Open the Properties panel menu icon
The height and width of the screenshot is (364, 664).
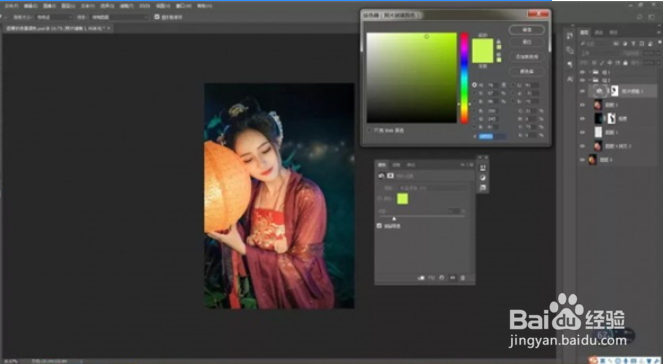pyautogui.click(x=471, y=165)
